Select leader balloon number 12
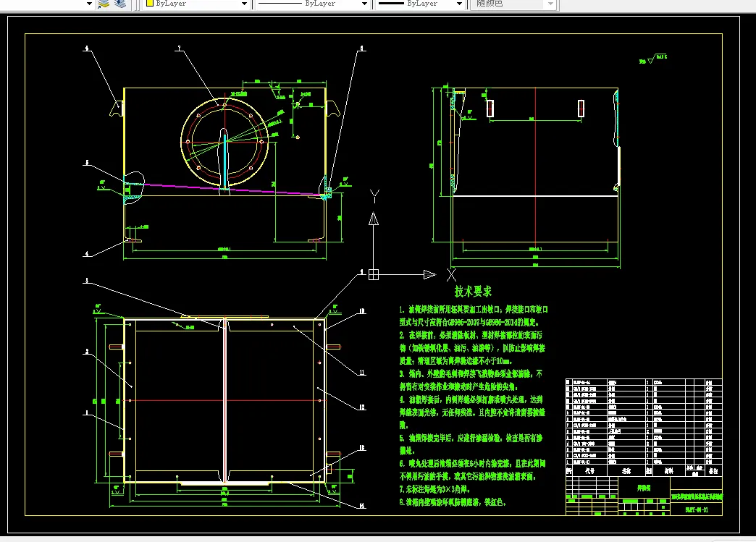Screen dimensions: 756x542 (362, 407)
